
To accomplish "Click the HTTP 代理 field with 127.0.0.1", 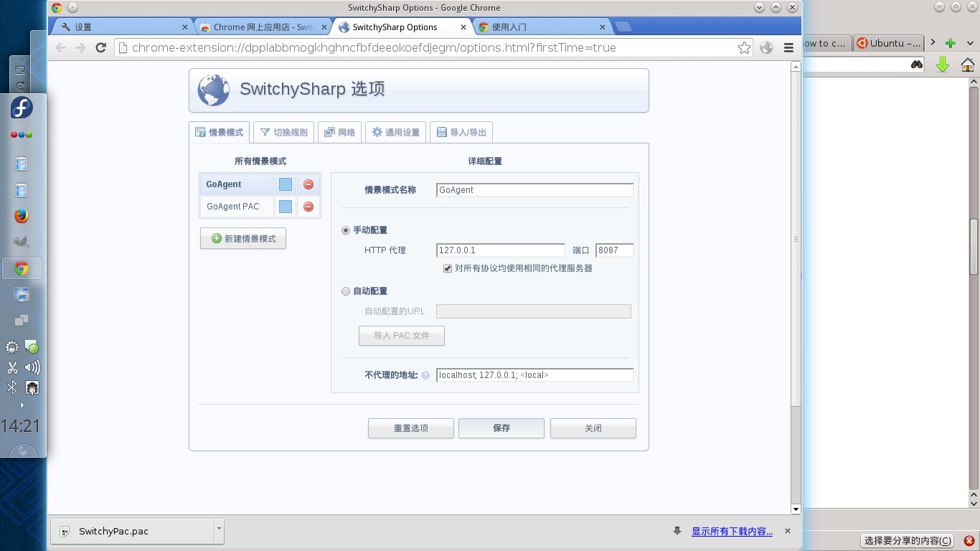I will tap(500, 250).
